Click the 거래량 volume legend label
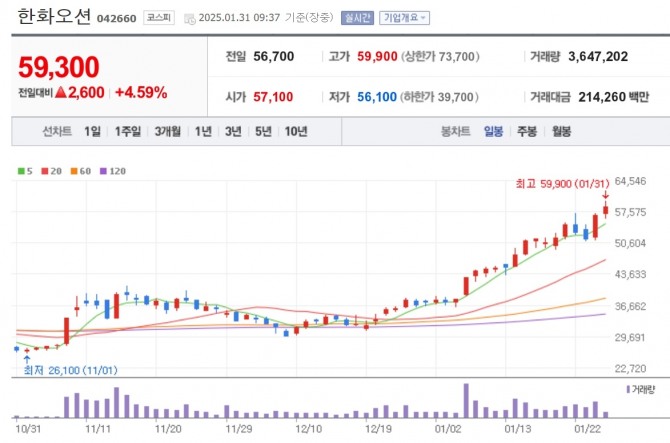This screenshot has height=443, width=670. (641, 390)
